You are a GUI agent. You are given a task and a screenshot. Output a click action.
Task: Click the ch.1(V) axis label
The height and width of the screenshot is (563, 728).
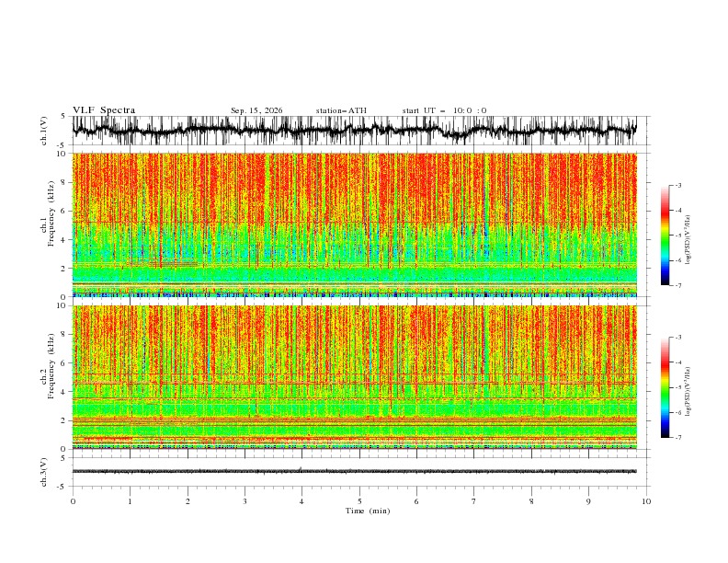click(x=44, y=131)
